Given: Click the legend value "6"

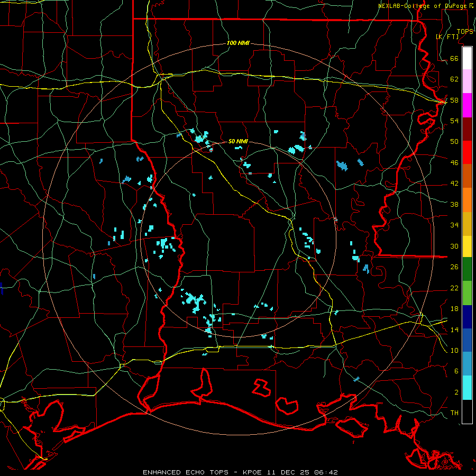Looking at the screenshot, I should coord(456,371).
